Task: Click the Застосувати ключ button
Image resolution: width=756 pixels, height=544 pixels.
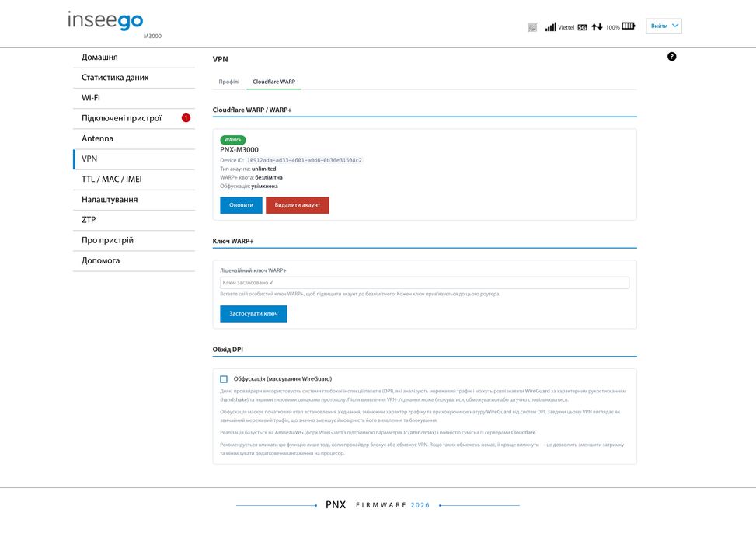Action: [253, 313]
